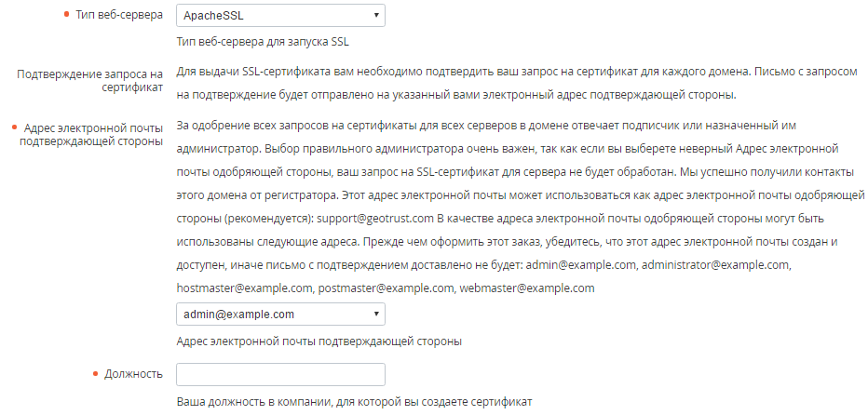
Task: Select the Тип веб-сервера field label
Action: pos(125,16)
